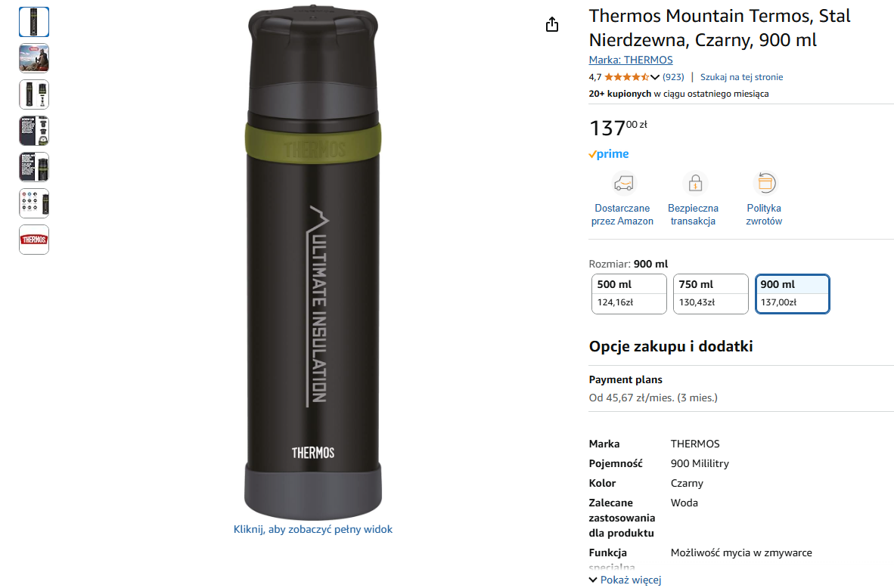Select the mountain hiker lifestyle thumbnail
This screenshot has width=894, height=588.
point(34,58)
